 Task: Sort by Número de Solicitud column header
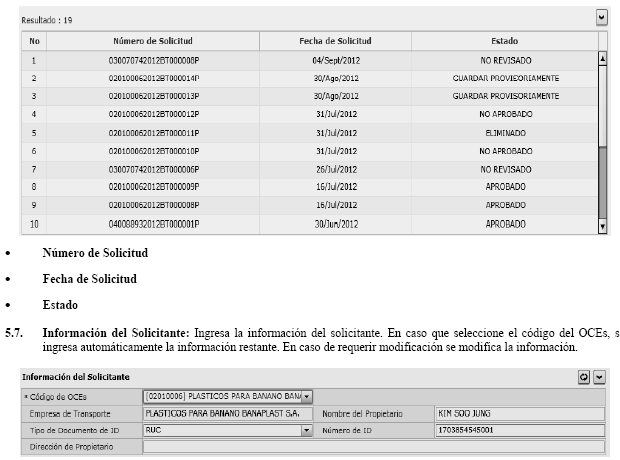pos(153,41)
